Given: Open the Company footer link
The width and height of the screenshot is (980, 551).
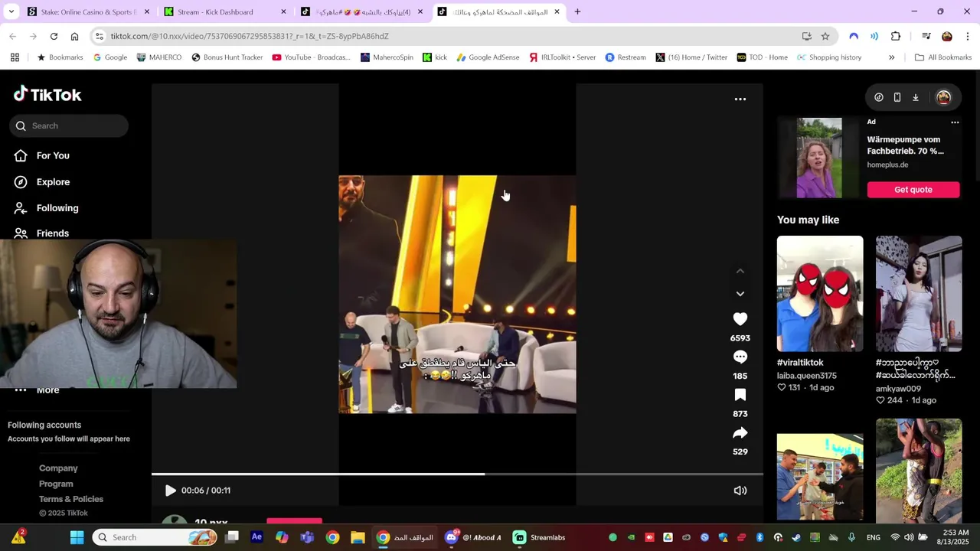Looking at the screenshot, I should click(58, 468).
